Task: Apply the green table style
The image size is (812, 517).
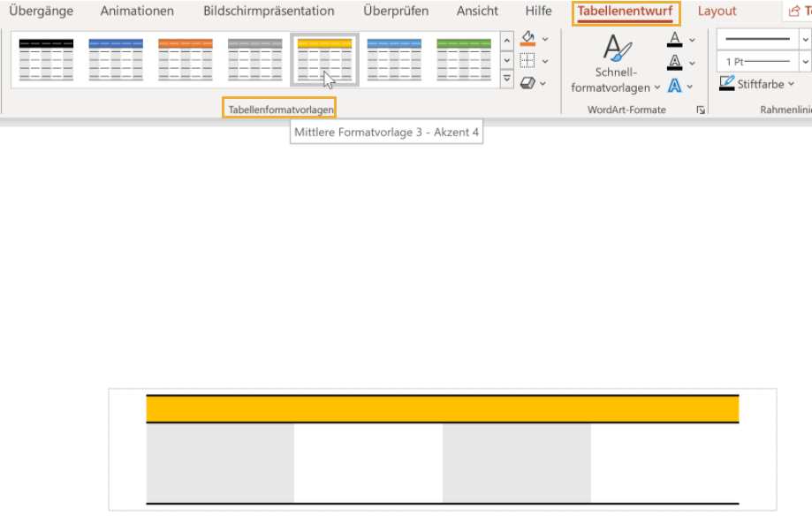Action: [x=462, y=60]
